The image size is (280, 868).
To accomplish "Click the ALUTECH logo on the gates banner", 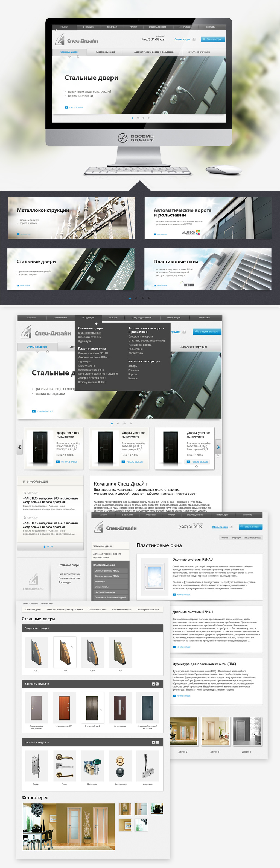I will pyautogui.click(x=191, y=233).
